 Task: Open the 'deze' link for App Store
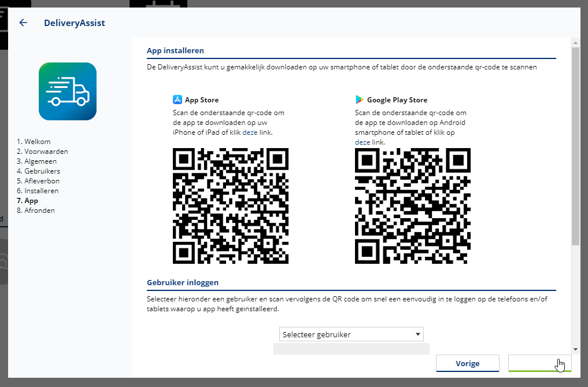(x=250, y=132)
